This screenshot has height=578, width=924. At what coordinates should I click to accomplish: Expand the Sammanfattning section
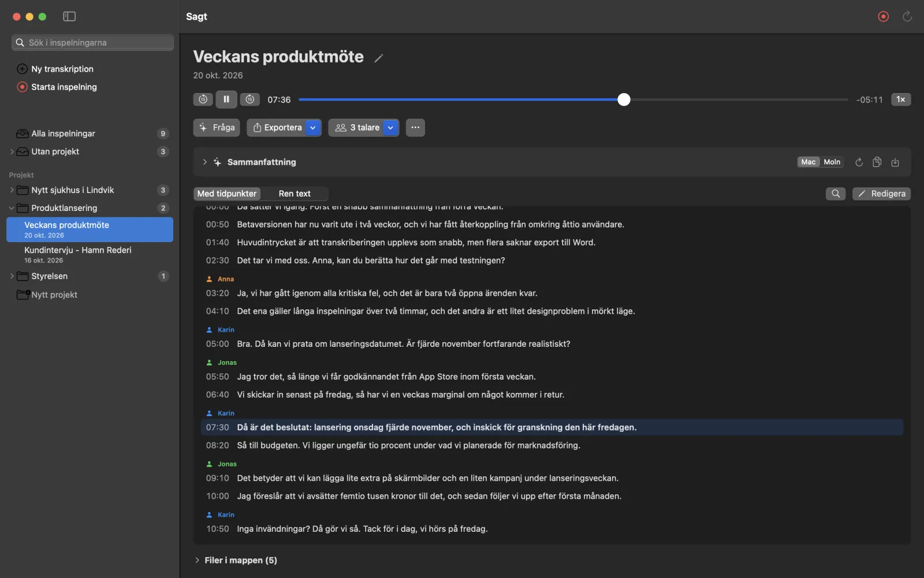[204, 162]
